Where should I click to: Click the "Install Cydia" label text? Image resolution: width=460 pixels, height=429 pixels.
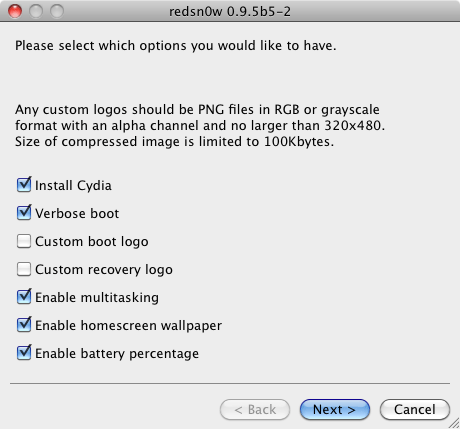(73, 186)
